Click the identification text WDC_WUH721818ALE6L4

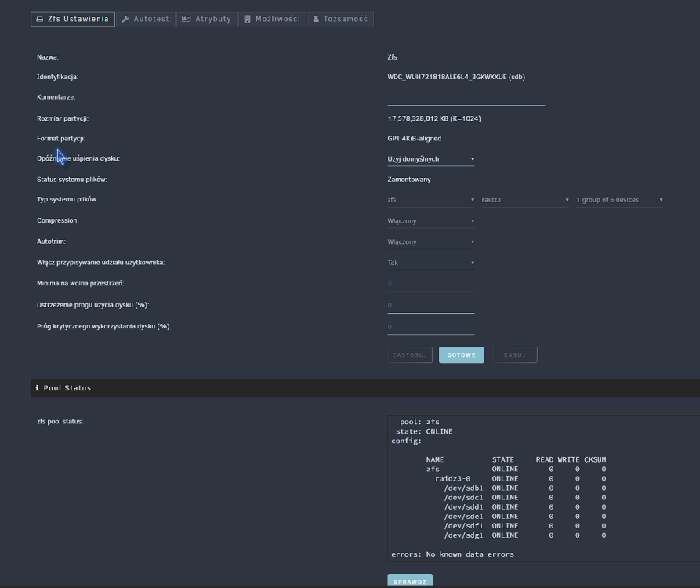[x=456, y=77]
